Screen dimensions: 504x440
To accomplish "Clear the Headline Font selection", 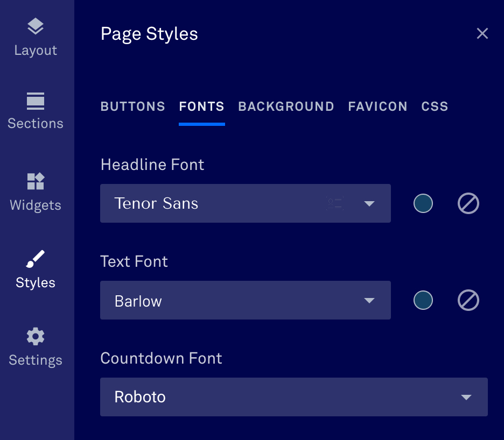I will click(468, 203).
